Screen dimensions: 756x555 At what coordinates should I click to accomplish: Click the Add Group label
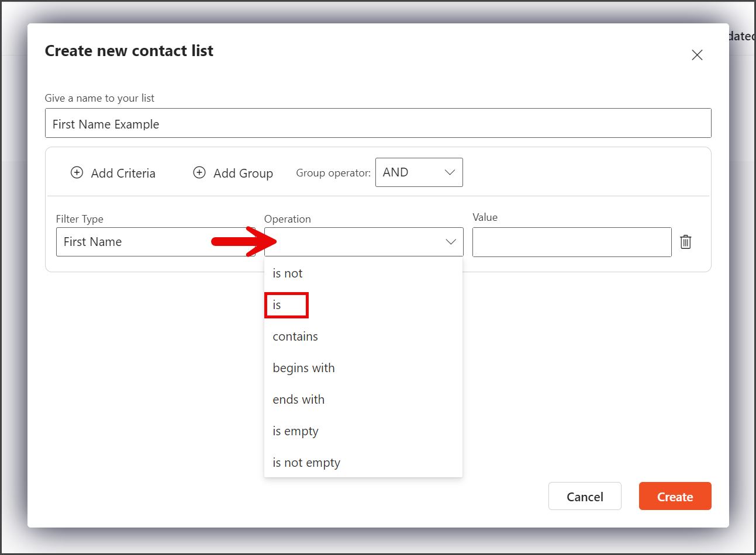pyautogui.click(x=243, y=174)
